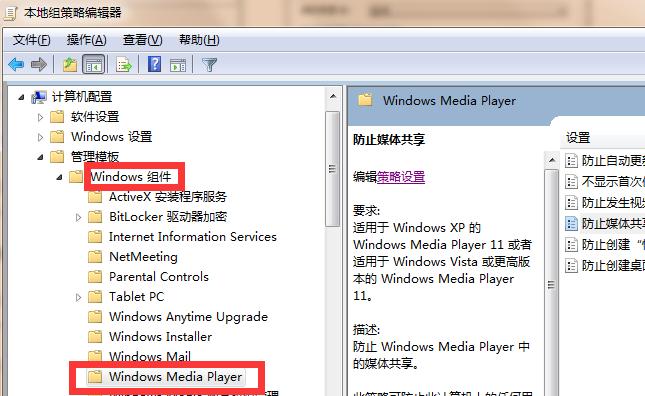Click folder icon next to Windows 设置
Image resolution: width=645 pixels, height=396 pixels.
pos(57,137)
